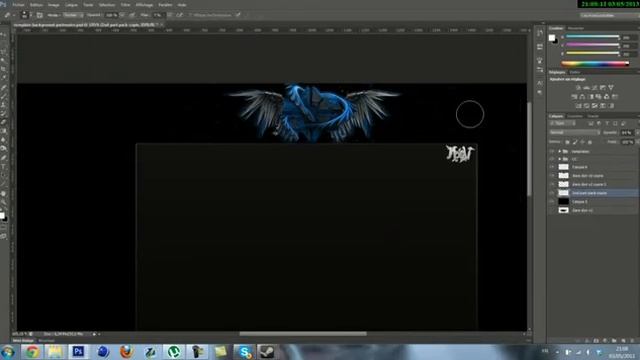
Task: Click the foreground color swatch in Couleur panel
Action: (552, 38)
